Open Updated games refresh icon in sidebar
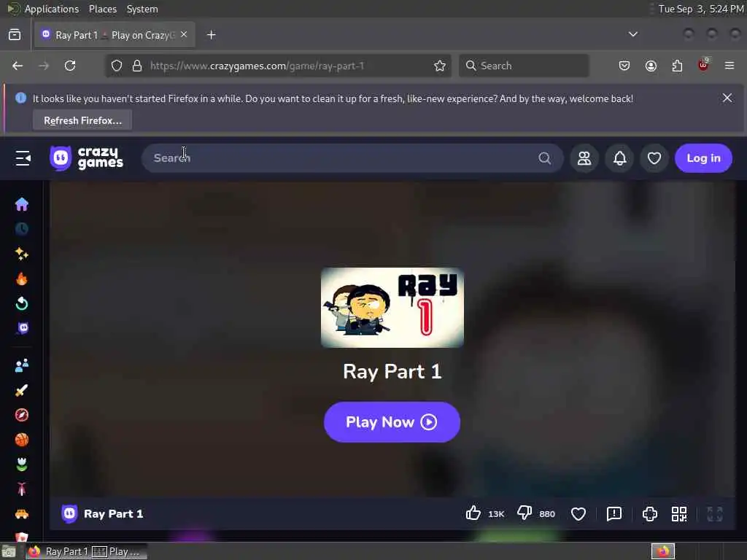747x560 pixels. [x=22, y=303]
